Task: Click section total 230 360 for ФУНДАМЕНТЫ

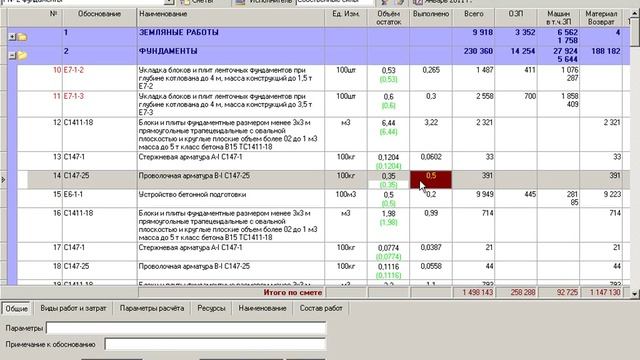Action: (x=478, y=51)
